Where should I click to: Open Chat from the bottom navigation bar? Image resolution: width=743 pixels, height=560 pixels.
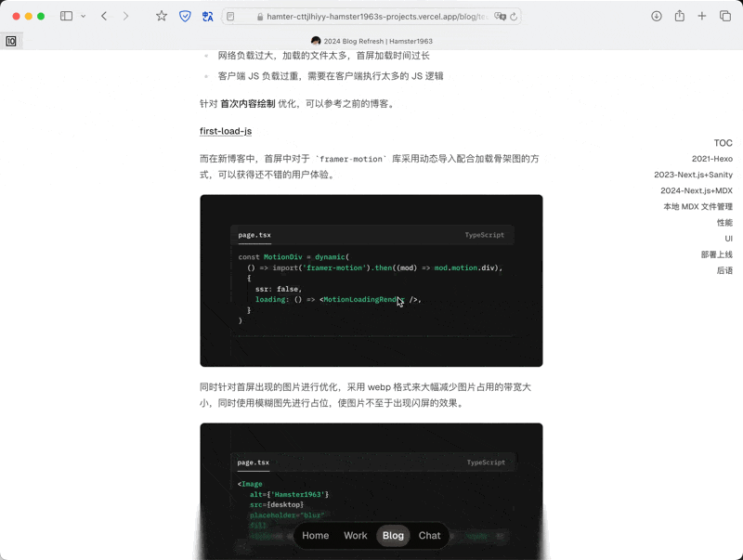coord(429,536)
